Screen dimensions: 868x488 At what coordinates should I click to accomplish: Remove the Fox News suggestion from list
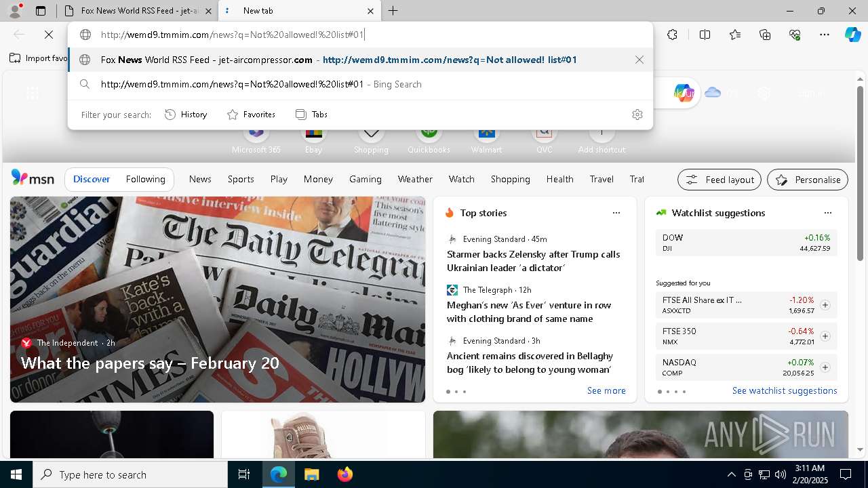[x=639, y=60]
